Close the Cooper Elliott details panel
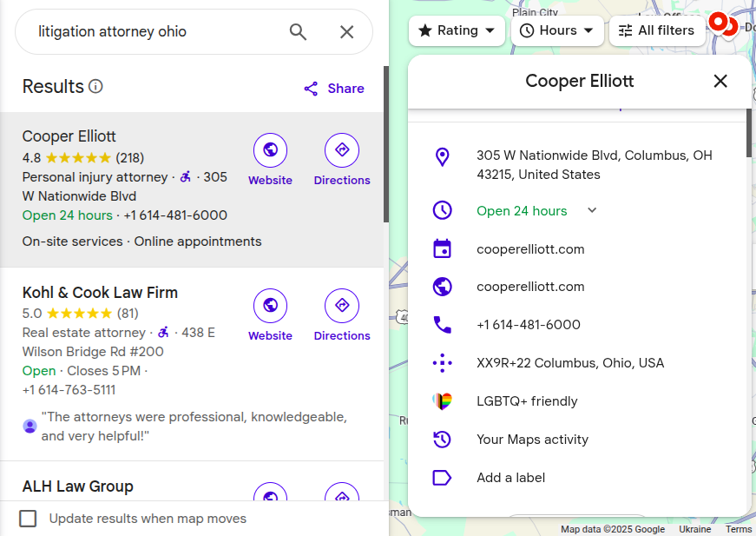756x536 pixels. tap(720, 81)
